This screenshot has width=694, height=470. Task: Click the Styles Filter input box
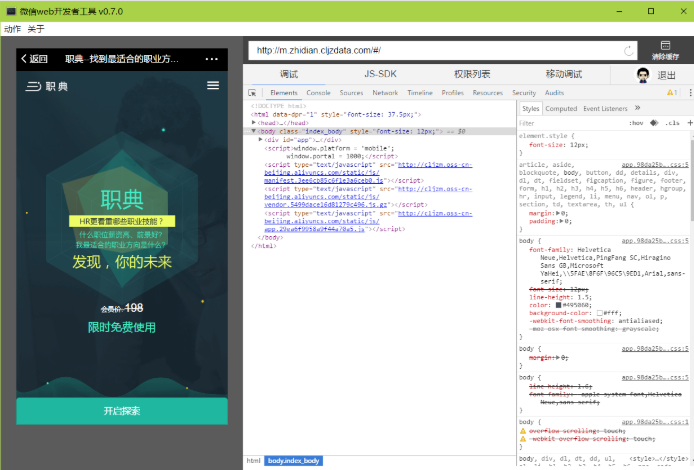pos(571,123)
